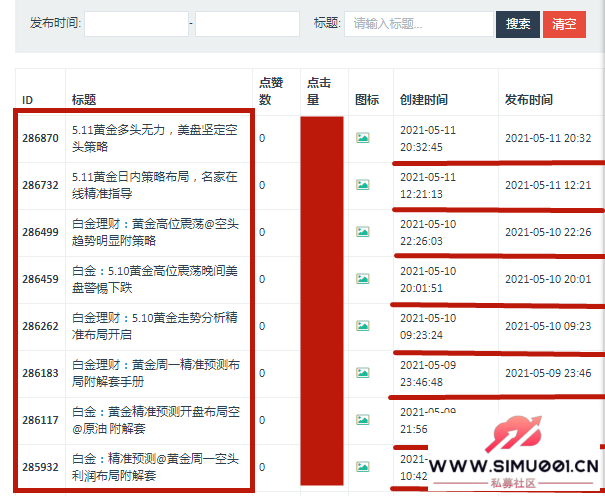This screenshot has width=605, height=496.
Task: Click the 创建时间 column header
Action: point(424,100)
